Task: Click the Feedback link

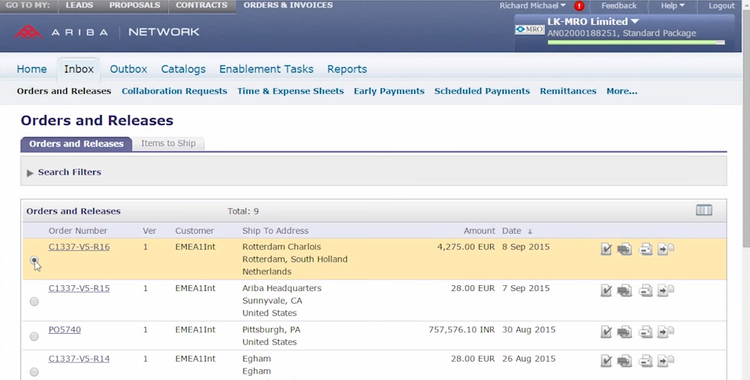Action: point(619,6)
